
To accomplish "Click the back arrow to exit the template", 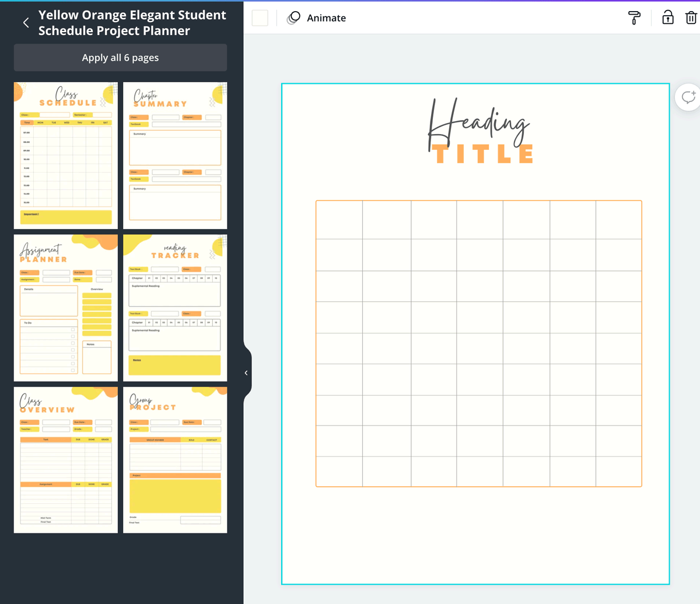I will click(26, 22).
